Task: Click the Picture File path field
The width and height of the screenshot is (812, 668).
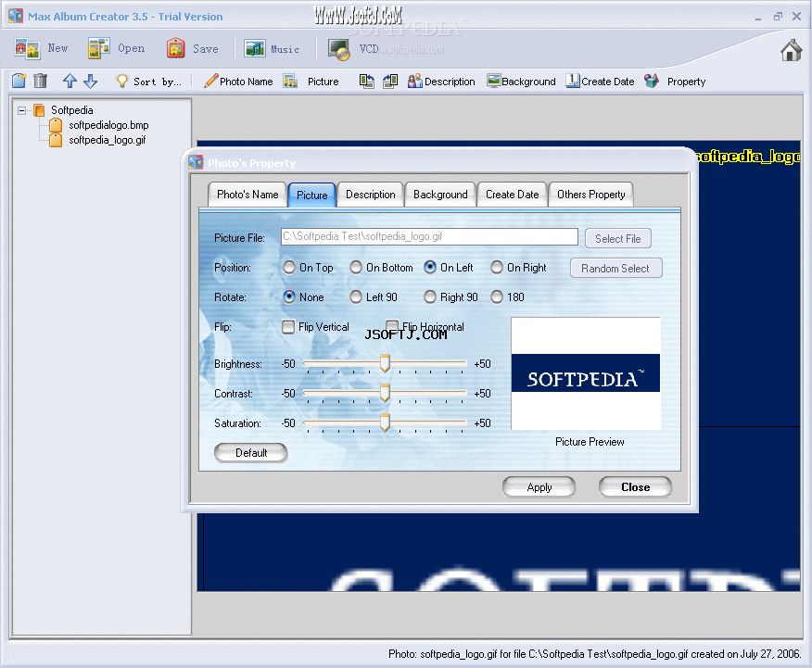Action: tap(429, 236)
